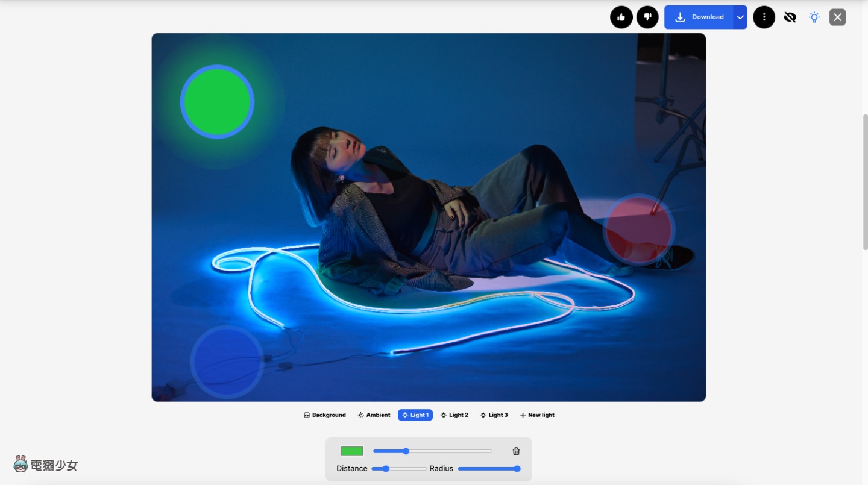Close the editor with X icon
The image size is (868, 485).
(837, 17)
